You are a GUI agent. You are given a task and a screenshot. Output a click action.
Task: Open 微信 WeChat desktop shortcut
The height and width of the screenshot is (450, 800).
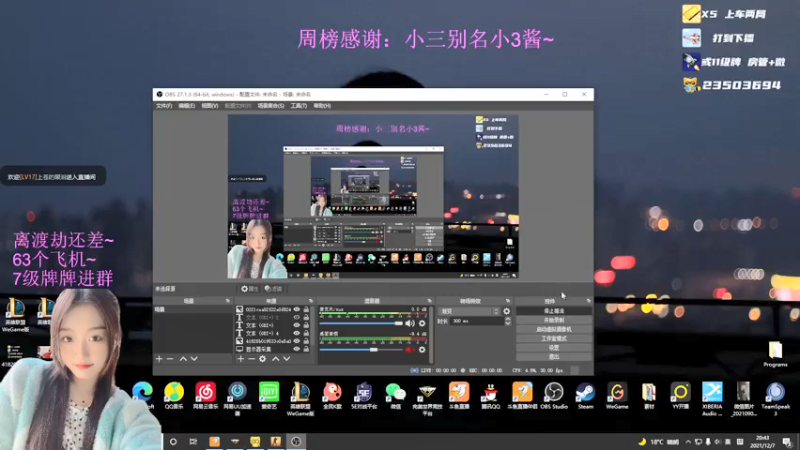point(395,396)
